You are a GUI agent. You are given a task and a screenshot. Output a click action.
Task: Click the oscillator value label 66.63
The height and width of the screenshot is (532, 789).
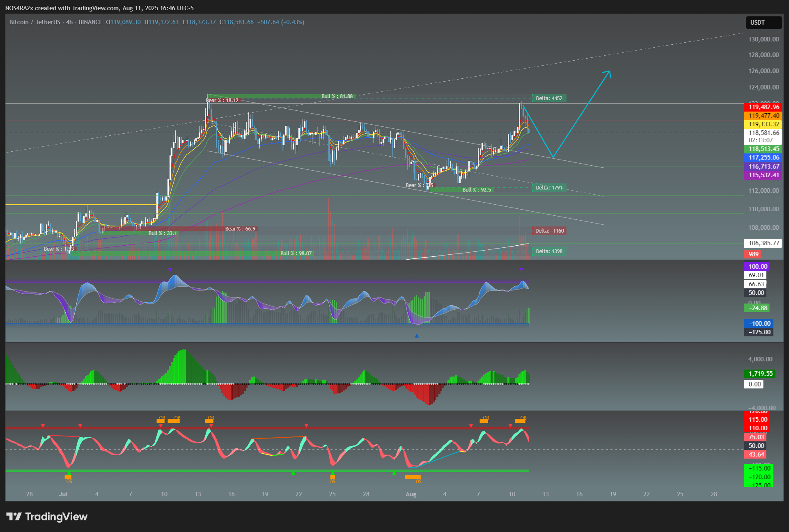[756, 284]
